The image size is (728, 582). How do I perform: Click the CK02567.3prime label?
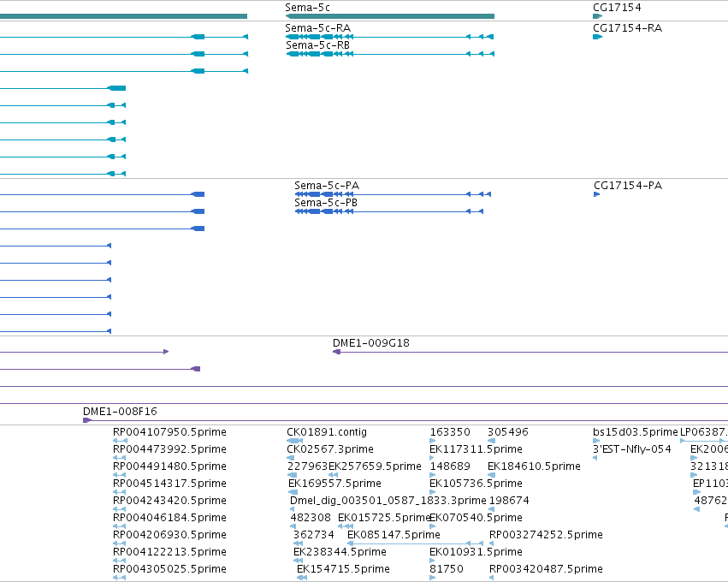(330, 449)
